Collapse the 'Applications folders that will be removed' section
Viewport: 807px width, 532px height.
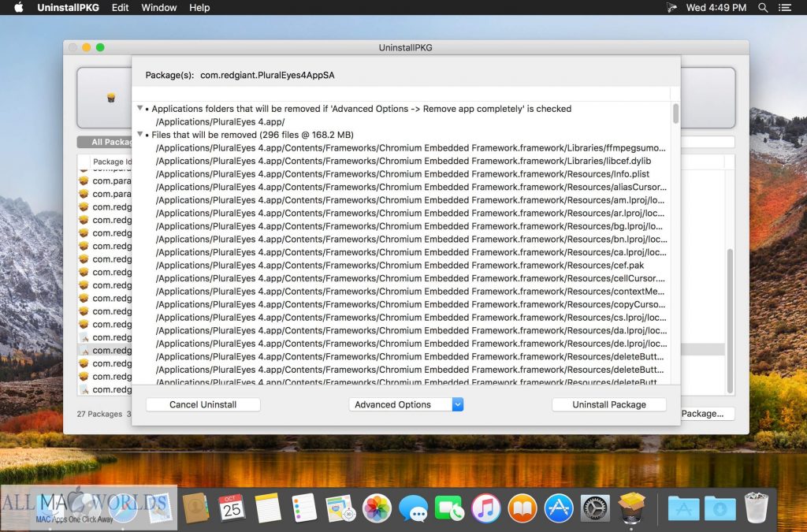139,108
